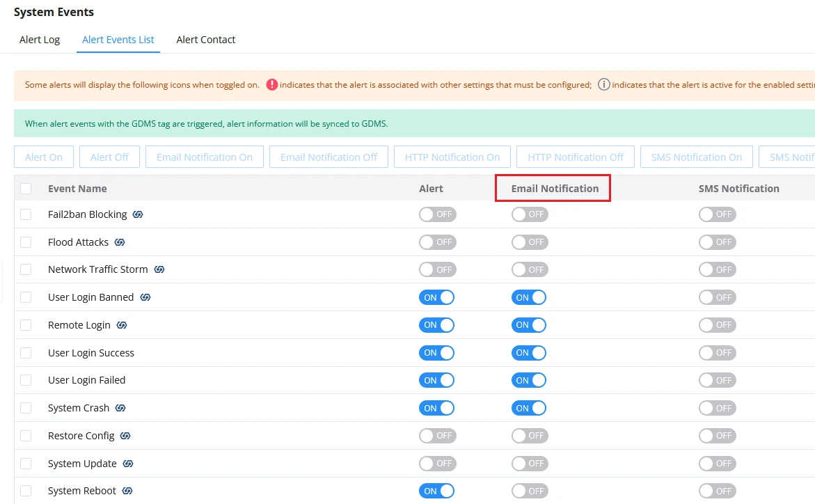
Task: Click the Event Name column header
Action: point(77,188)
